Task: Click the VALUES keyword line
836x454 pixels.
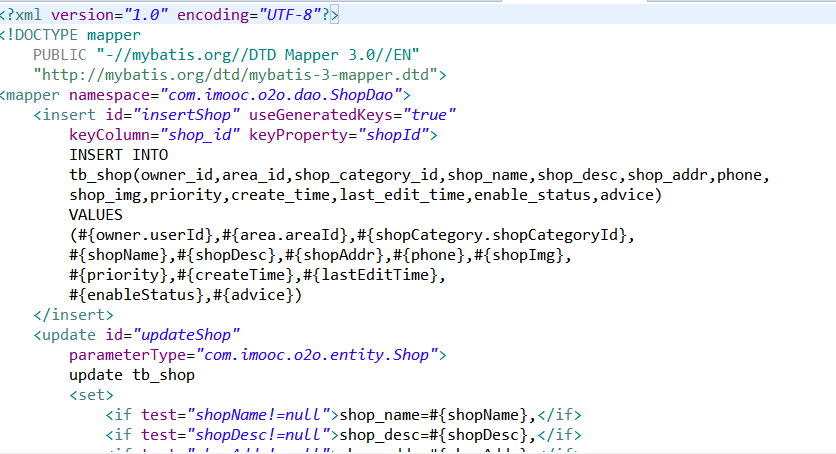Action: tap(95, 215)
